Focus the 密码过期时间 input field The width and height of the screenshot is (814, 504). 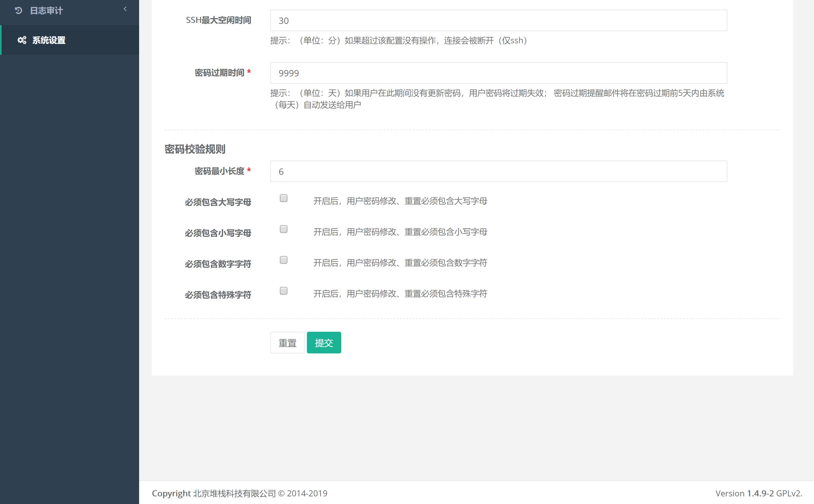(499, 73)
